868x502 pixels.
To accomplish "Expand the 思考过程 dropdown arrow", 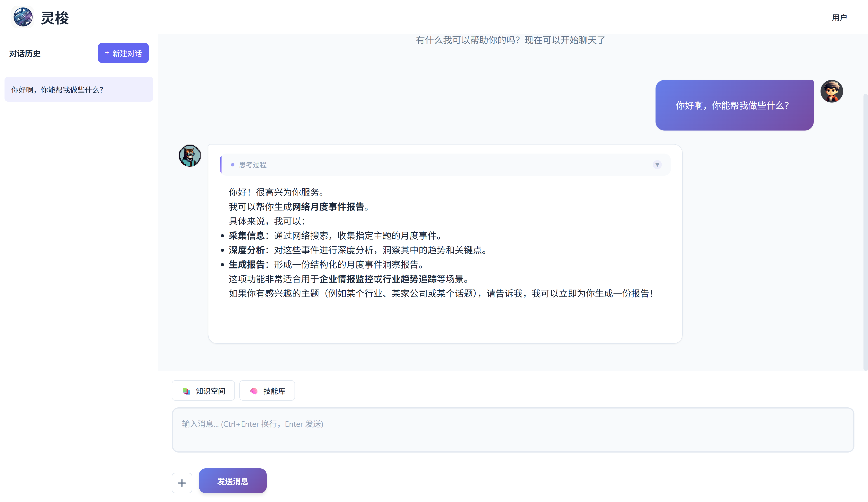I will pyautogui.click(x=657, y=165).
